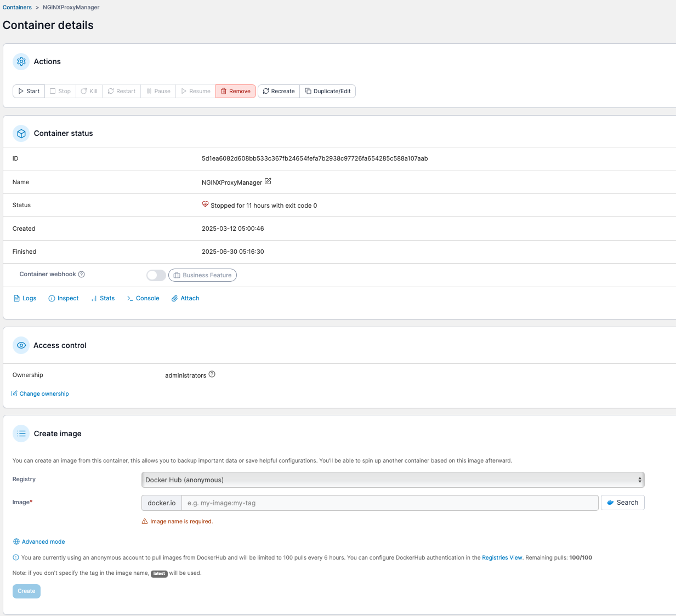The width and height of the screenshot is (676, 616).
Task: Toggle the Container webhook switch
Action: (x=156, y=275)
